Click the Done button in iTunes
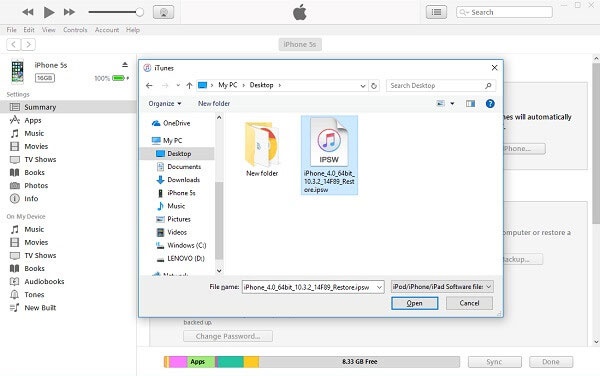Screen dimensions: 600x376 pyautogui.click(x=551, y=362)
